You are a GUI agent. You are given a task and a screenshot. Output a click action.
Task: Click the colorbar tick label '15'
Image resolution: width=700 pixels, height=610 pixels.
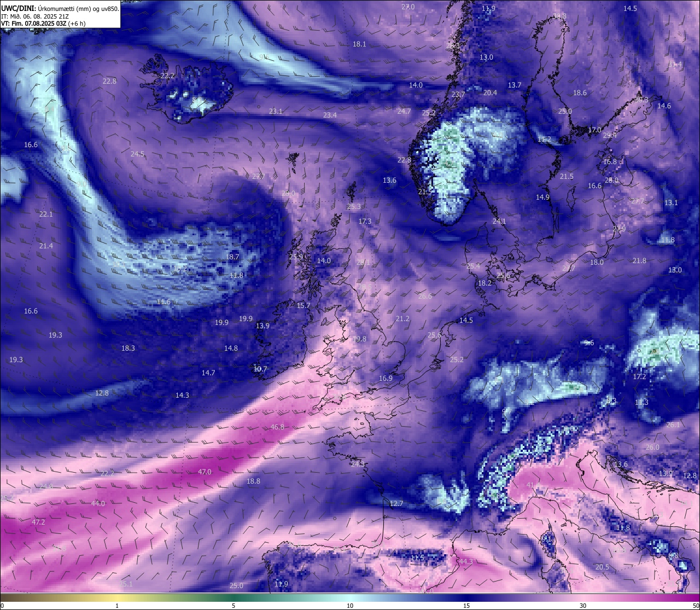[x=466, y=606]
